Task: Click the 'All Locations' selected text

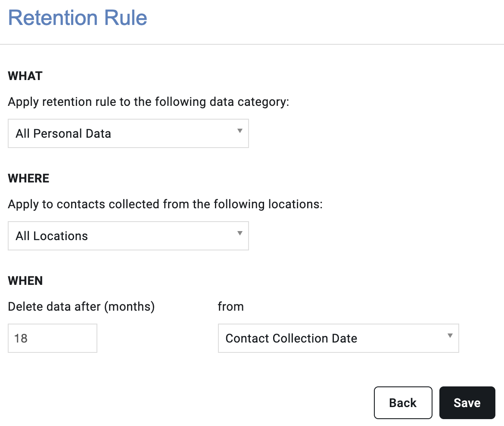Action: pyautogui.click(x=52, y=236)
